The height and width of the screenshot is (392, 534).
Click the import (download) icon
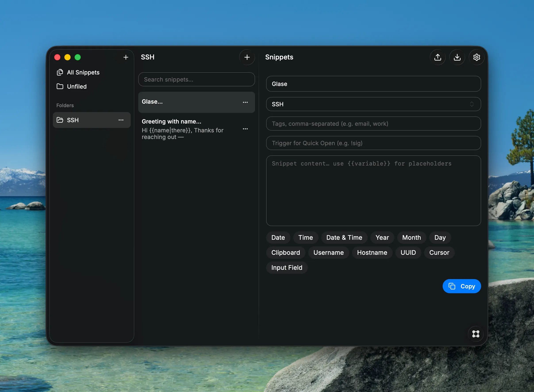[x=457, y=57]
